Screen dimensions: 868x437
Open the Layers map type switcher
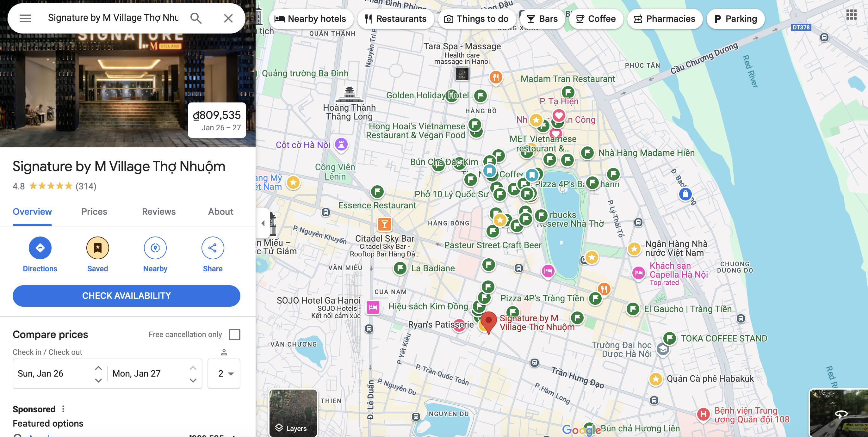[x=293, y=413]
